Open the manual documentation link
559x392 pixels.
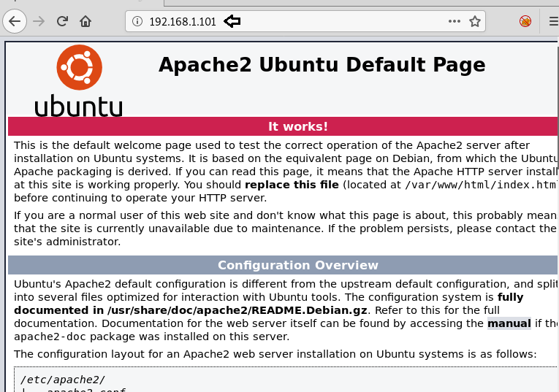[x=509, y=323]
